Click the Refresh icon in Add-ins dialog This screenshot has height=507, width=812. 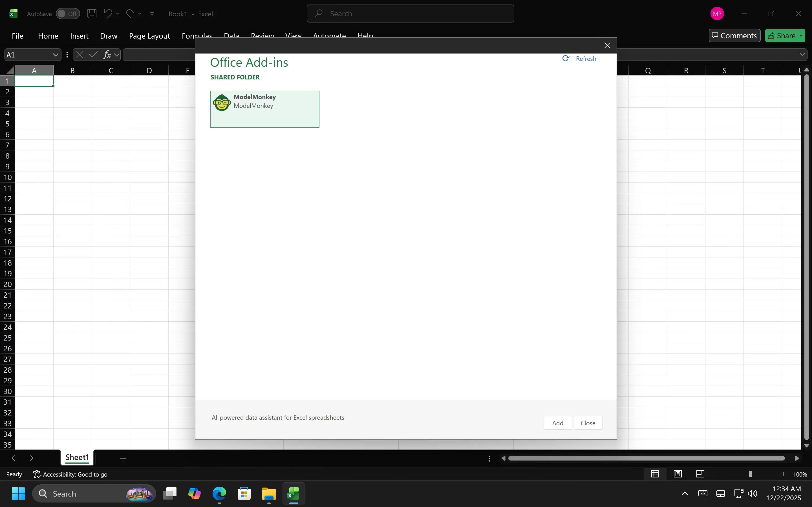pos(566,59)
